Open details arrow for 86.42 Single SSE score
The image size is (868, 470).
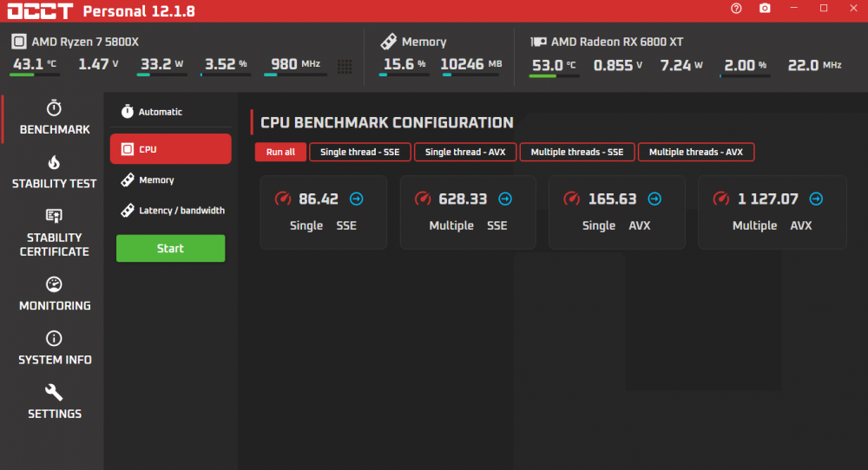click(x=357, y=199)
